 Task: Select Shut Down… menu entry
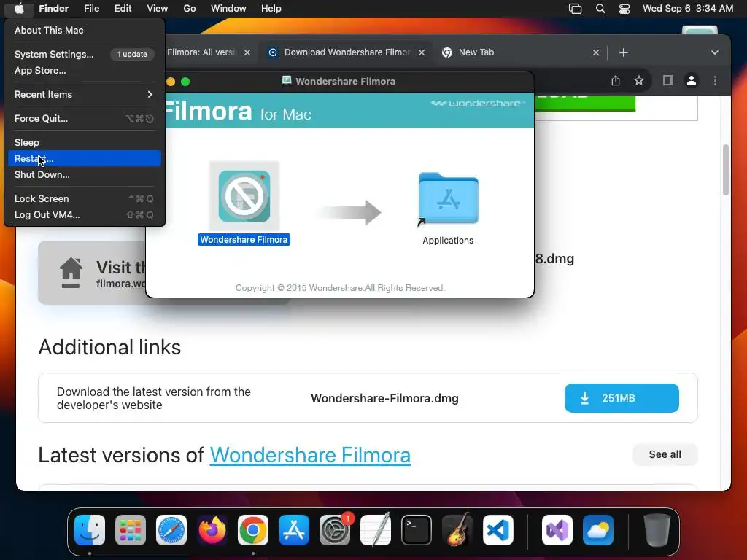click(85, 175)
